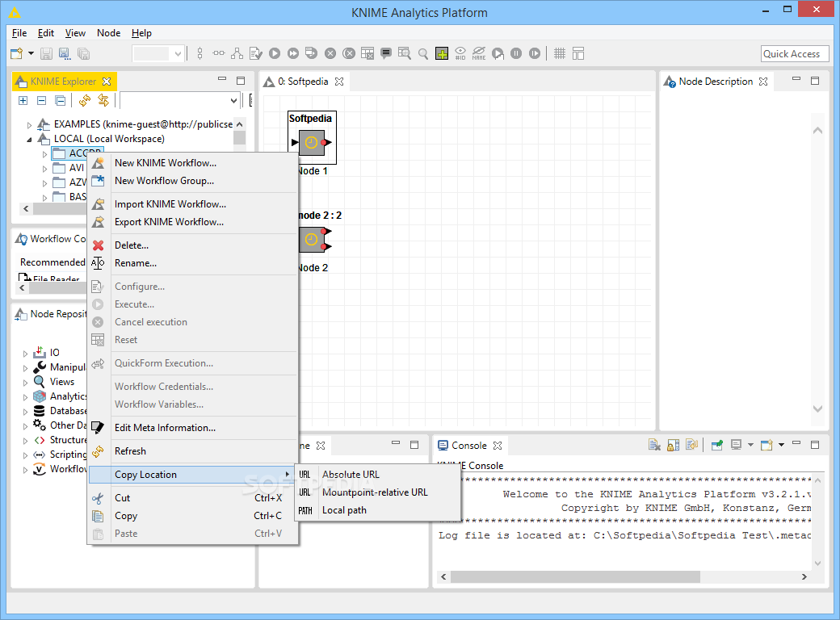
Task: Click the Configure node toolbar icon
Action: click(255, 53)
